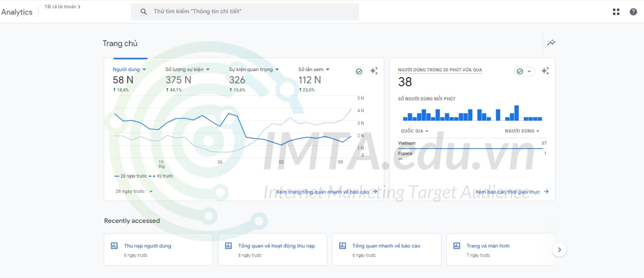The height and width of the screenshot is (278, 644).
Task: Open the Google apps grid icon
Action: coord(616,12)
